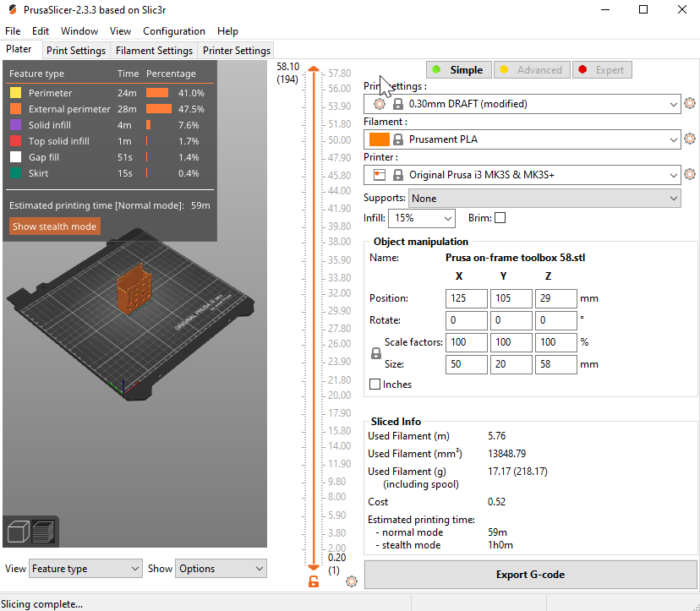The width and height of the screenshot is (700, 611).
Task: Open the Configuration menu
Action: (x=174, y=30)
